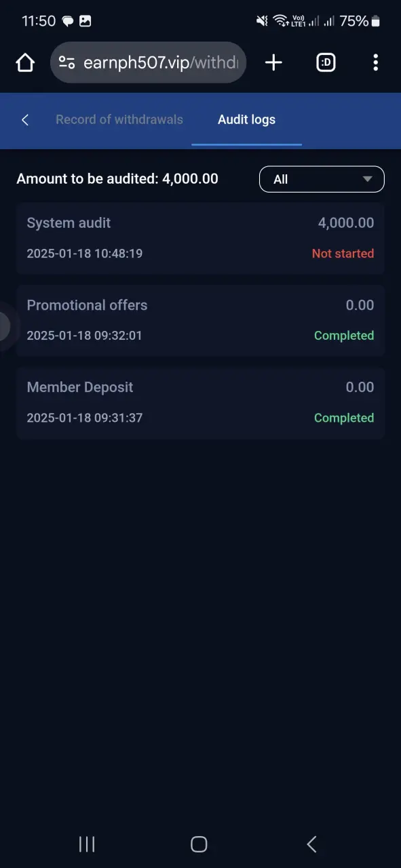
Task: Tap Android recent apps icon
Action: pyautogui.click(x=87, y=844)
